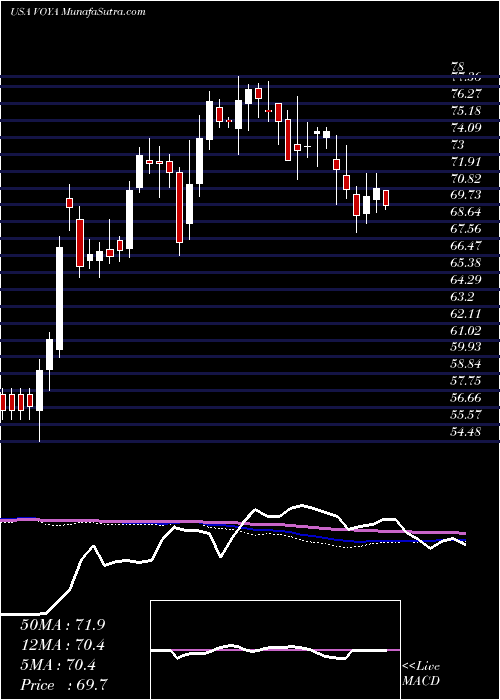This screenshot has width=500, height=700.
Task: Pick the 69.73 price level label
Action: click(x=466, y=195)
